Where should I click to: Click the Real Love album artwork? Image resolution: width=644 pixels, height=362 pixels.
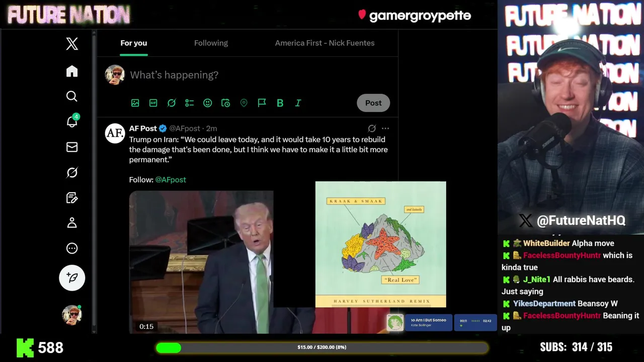click(x=380, y=244)
